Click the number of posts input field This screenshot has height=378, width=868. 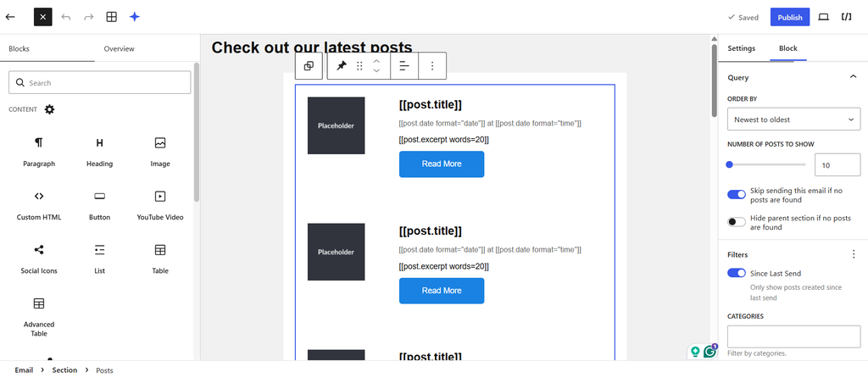coord(837,165)
